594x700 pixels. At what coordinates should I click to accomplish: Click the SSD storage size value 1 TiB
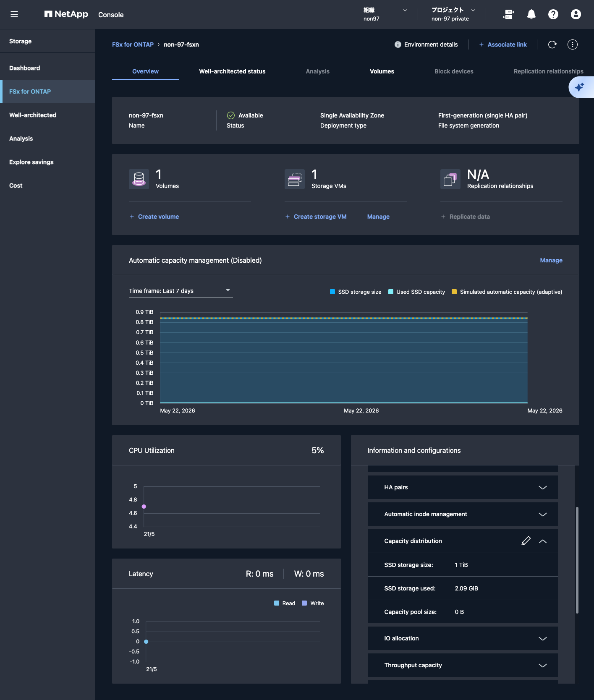pyautogui.click(x=461, y=565)
